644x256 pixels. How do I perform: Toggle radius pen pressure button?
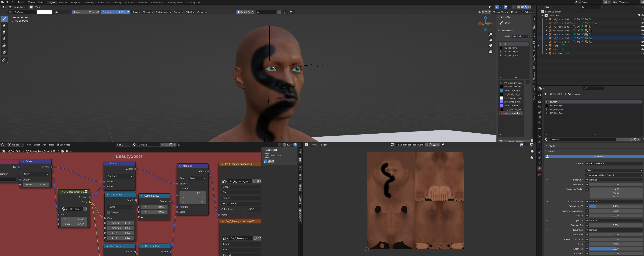click(98, 12)
